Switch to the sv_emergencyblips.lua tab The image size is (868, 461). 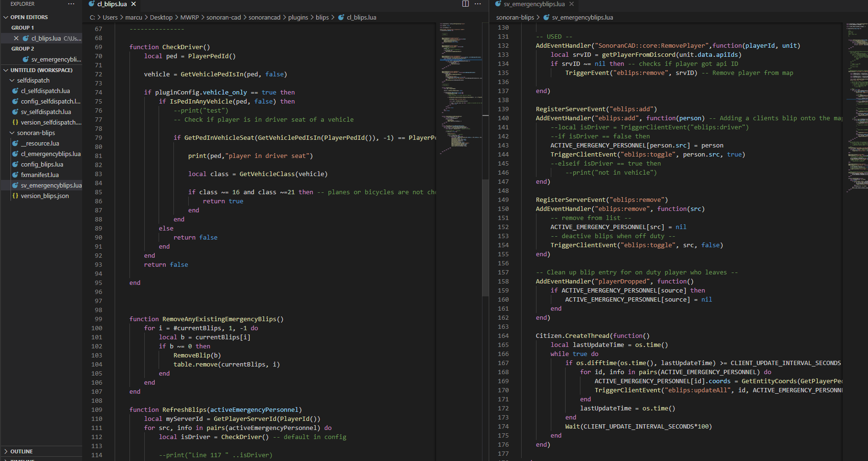(x=534, y=4)
